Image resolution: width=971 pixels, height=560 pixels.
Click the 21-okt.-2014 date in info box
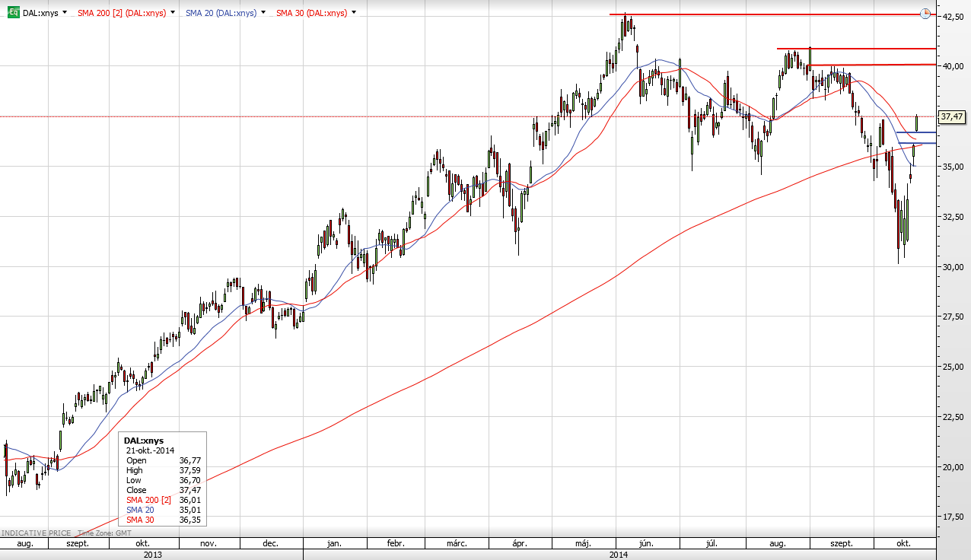(x=151, y=450)
